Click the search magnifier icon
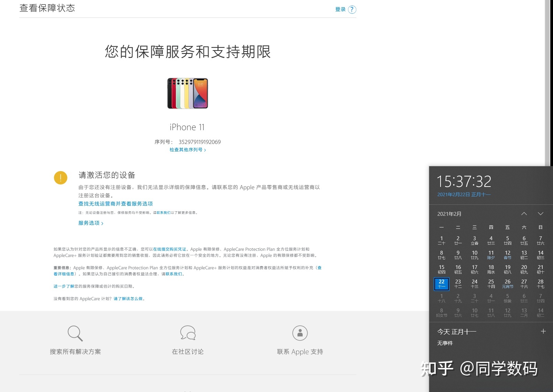Image resolution: width=553 pixels, height=392 pixels. (x=75, y=333)
